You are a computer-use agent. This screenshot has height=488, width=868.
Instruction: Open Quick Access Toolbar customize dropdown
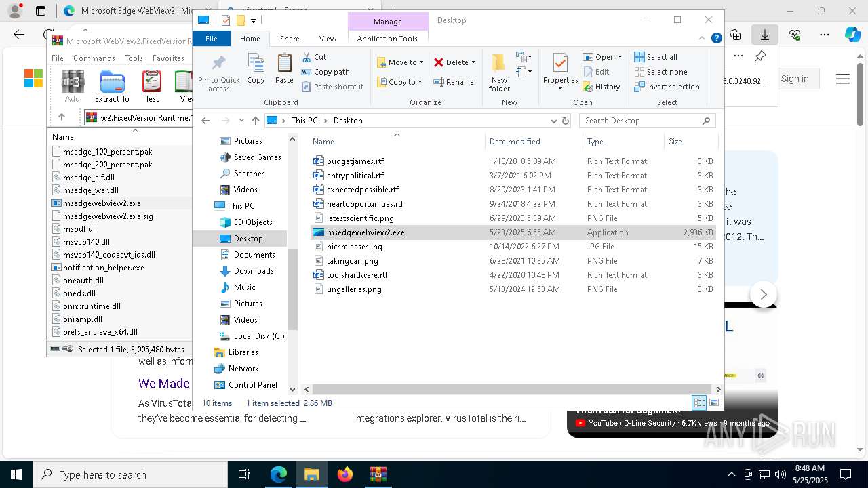point(253,20)
